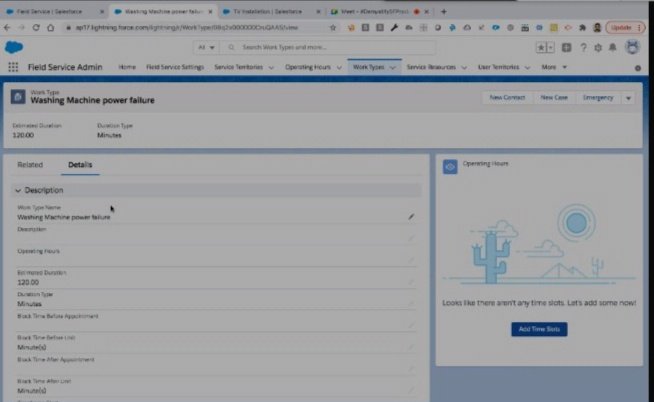Click the Duration Type Minutes value in highlights

109,135
